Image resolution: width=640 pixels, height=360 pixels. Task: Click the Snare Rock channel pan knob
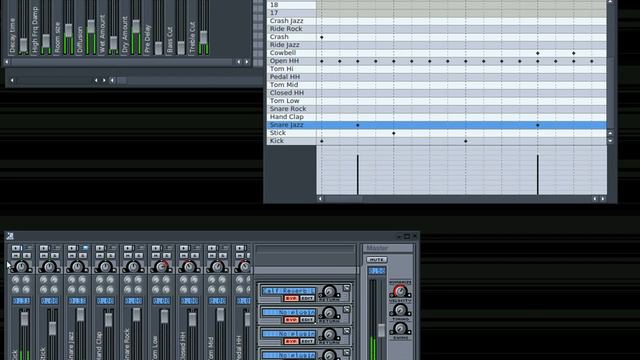[x=133, y=267]
